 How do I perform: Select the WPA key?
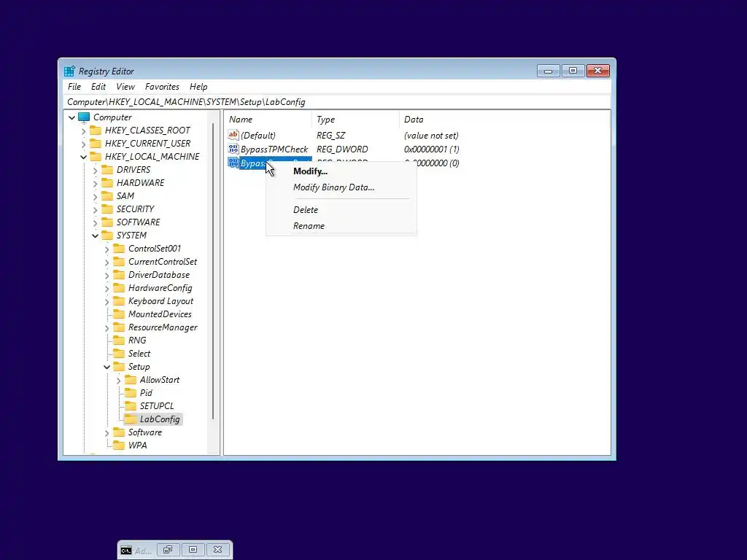(x=137, y=446)
